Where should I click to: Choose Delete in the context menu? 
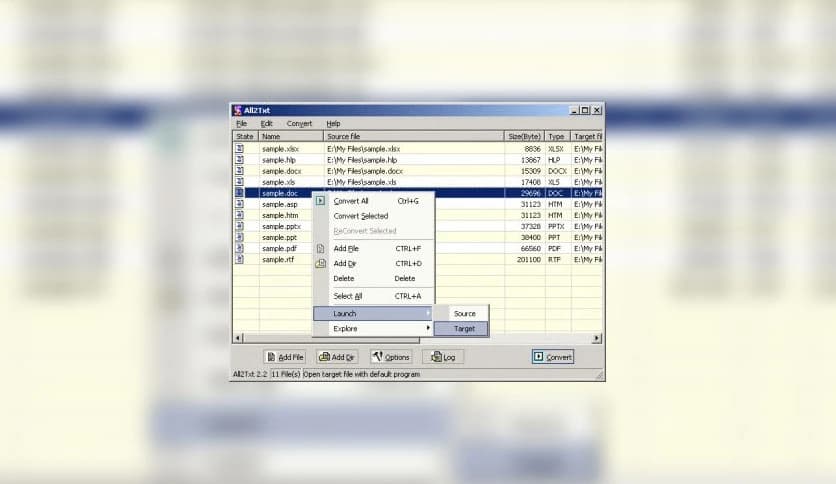pyautogui.click(x=373, y=278)
